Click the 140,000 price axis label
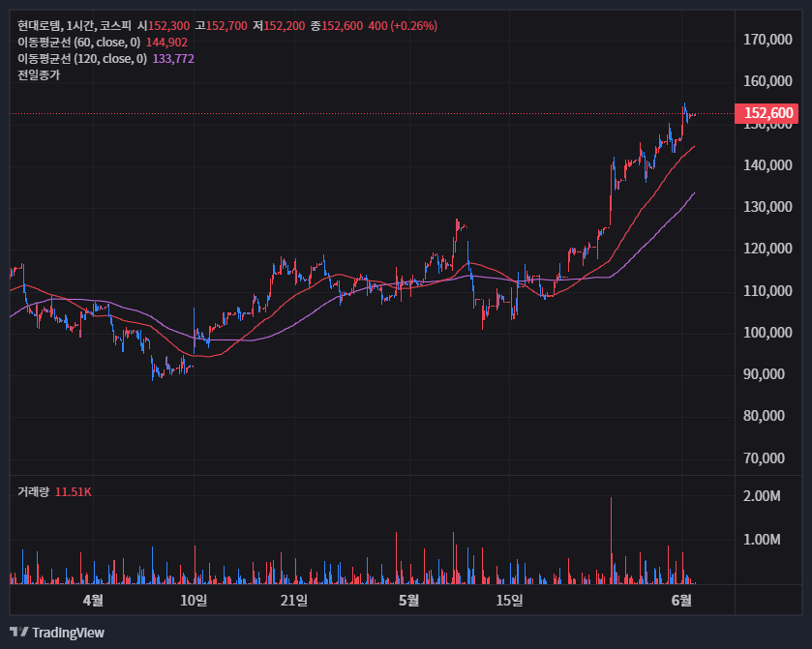This screenshot has width=812, height=649. tap(767, 165)
